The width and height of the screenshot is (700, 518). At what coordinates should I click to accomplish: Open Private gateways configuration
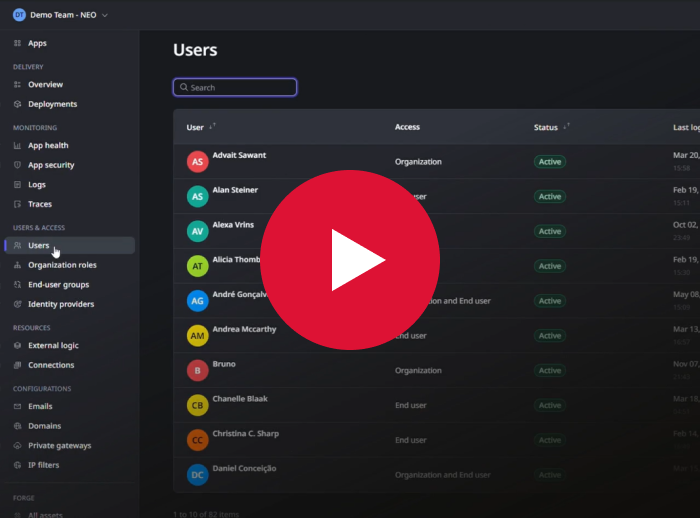click(60, 446)
